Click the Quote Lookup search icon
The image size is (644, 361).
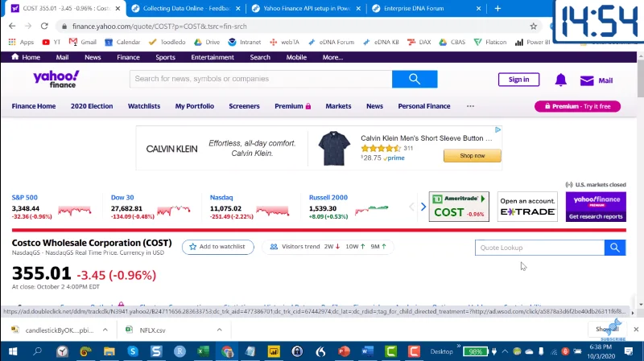pyautogui.click(x=615, y=248)
